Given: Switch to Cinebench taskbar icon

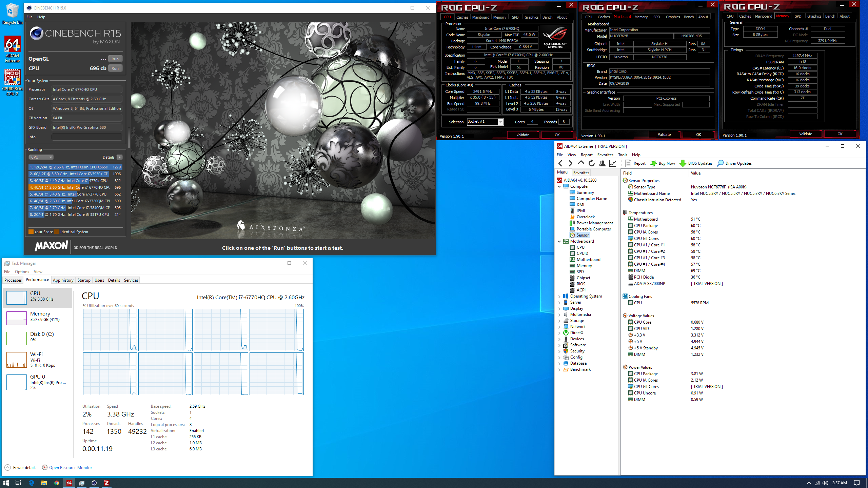Looking at the screenshot, I should coord(94,483).
